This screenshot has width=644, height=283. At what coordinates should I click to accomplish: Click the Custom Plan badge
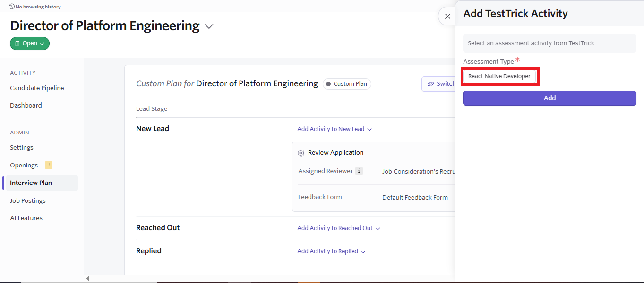pyautogui.click(x=347, y=84)
